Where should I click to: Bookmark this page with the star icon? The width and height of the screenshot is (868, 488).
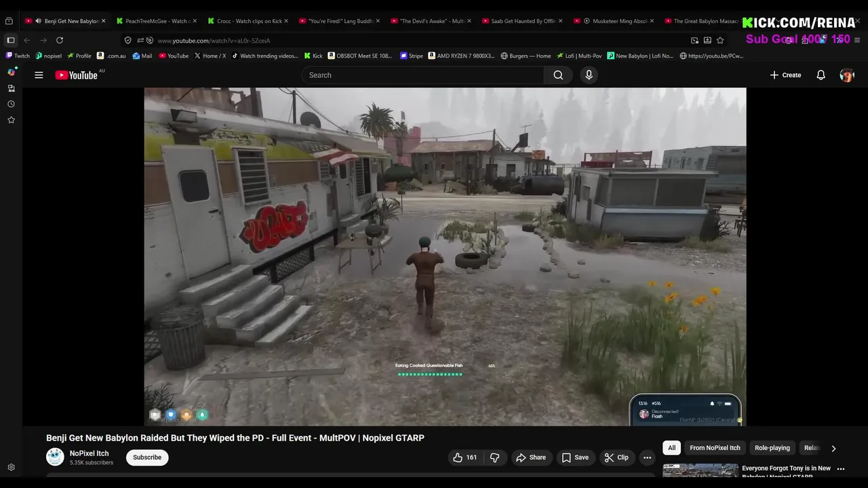point(720,41)
